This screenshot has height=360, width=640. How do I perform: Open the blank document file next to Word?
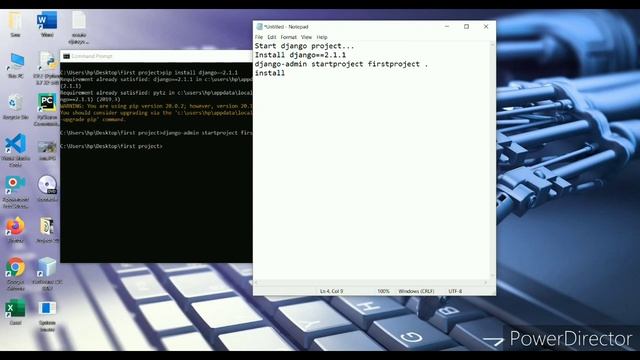click(78, 20)
